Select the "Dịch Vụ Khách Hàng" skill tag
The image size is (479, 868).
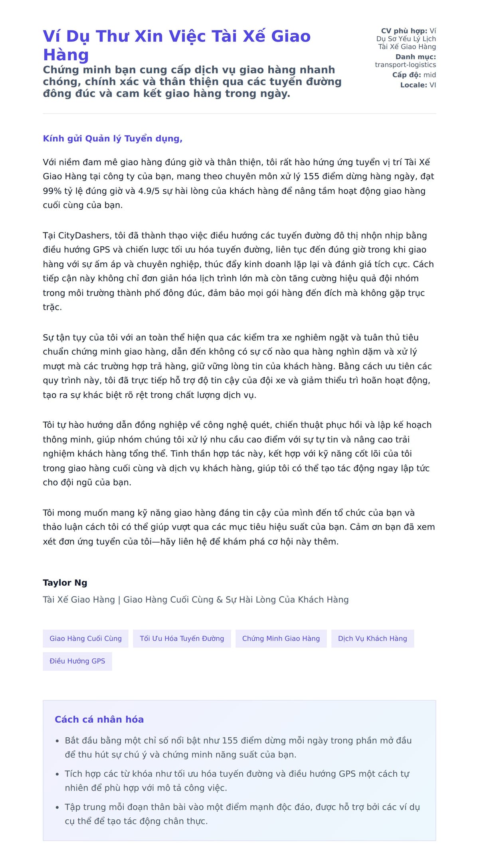coord(372,638)
